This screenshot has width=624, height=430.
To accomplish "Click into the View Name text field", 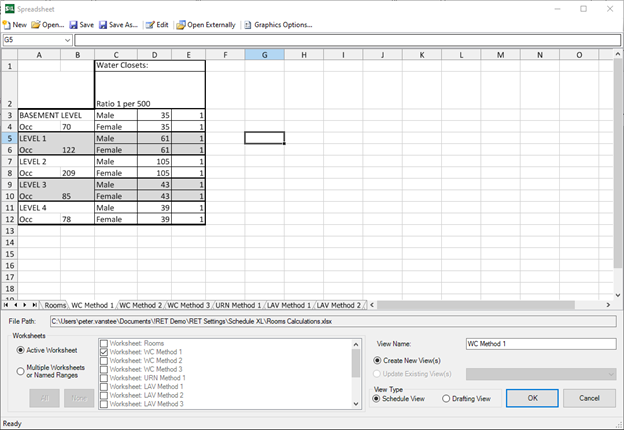I will [541, 344].
